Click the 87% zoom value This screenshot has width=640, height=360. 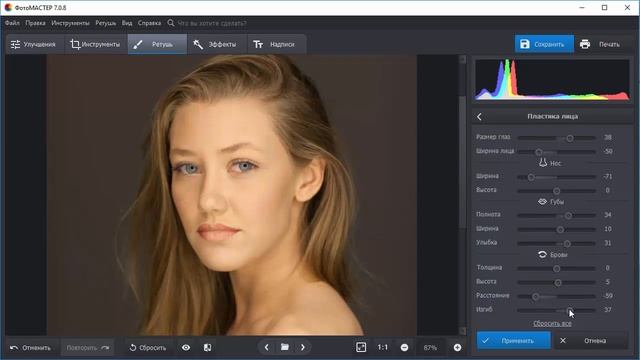430,348
